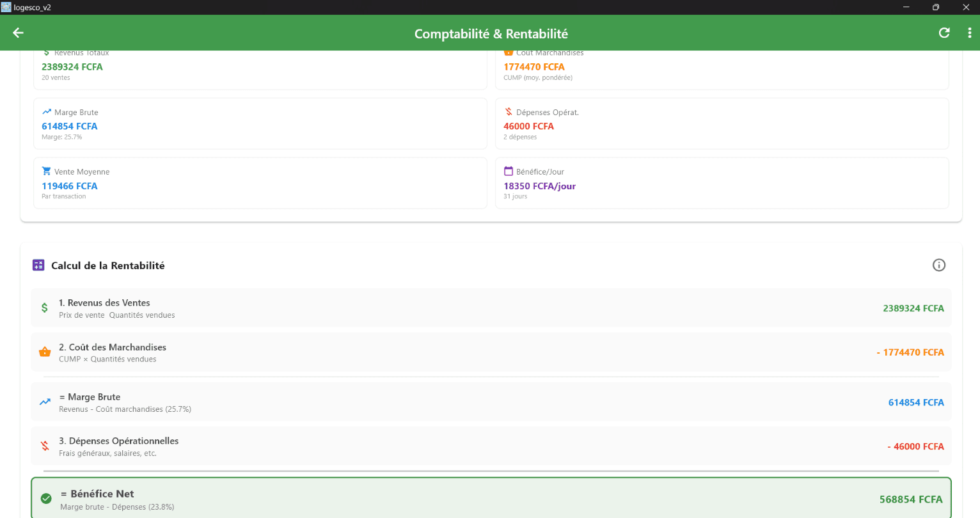
Task: Click the crossed dollar icon in Dépenses Opérationnelles row
Action: click(45, 446)
